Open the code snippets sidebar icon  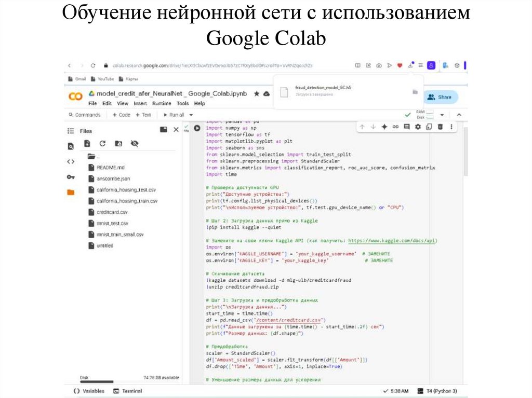coord(71,162)
